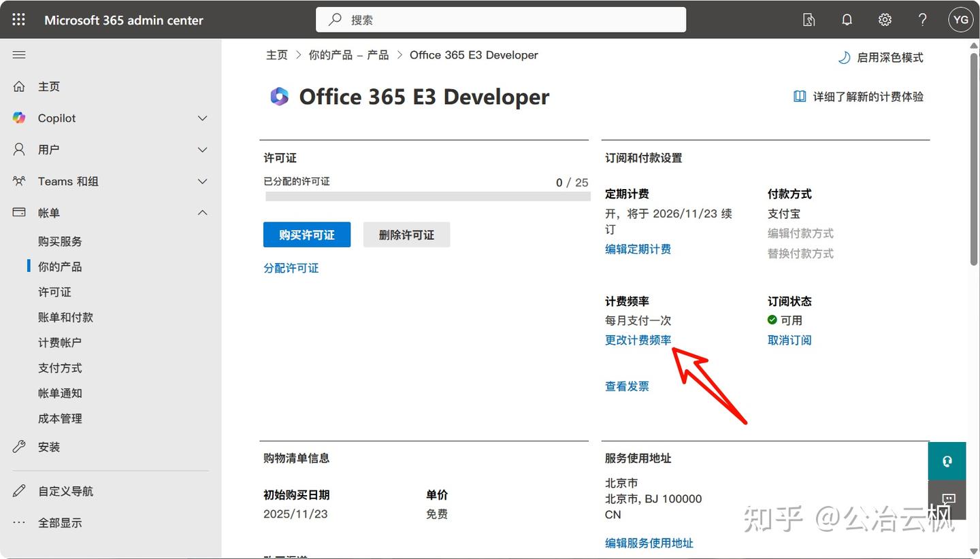Open the settings gear icon

click(x=885, y=20)
